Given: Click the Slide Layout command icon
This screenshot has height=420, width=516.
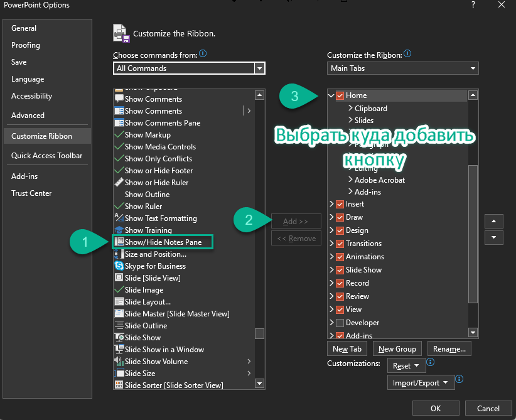Looking at the screenshot, I should tap(119, 301).
